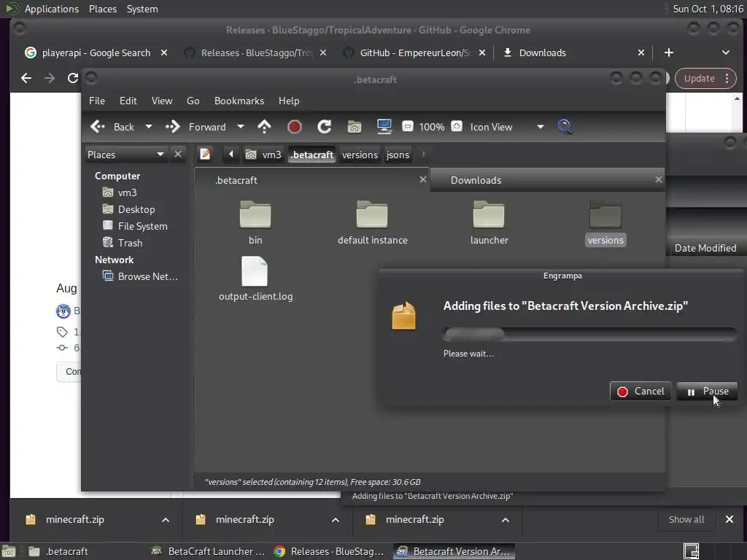
Task: Select Browse Network in sidebar
Action: (x=147, y=276)
